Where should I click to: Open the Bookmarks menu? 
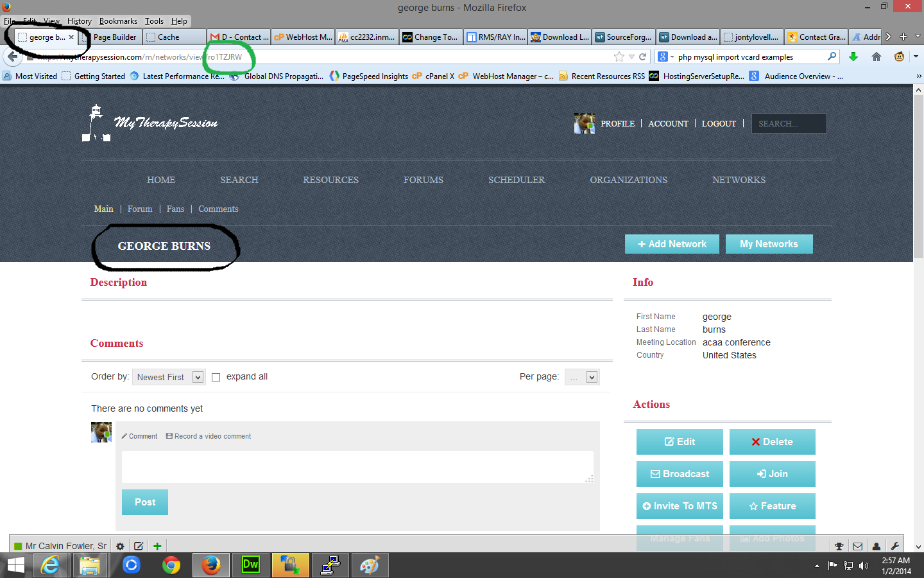point(118,21)
